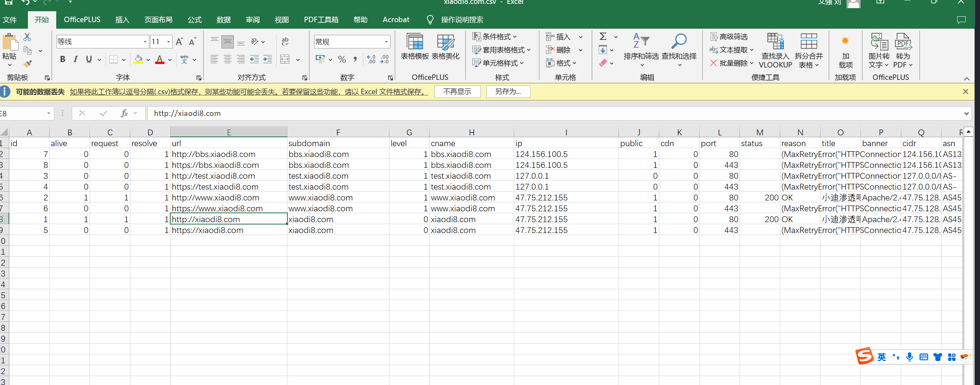
Task: Click the 文本提取 text extract button
Action: [732, 50]
